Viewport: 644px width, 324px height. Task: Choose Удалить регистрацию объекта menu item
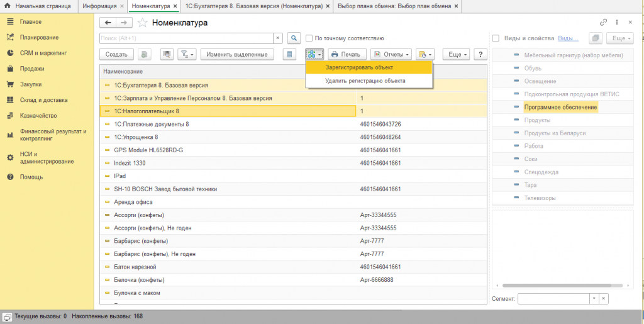tap(369, 81)
